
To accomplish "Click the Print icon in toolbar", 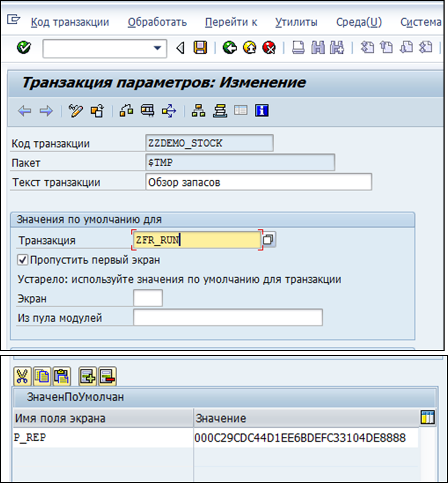I will pos(299,48).
